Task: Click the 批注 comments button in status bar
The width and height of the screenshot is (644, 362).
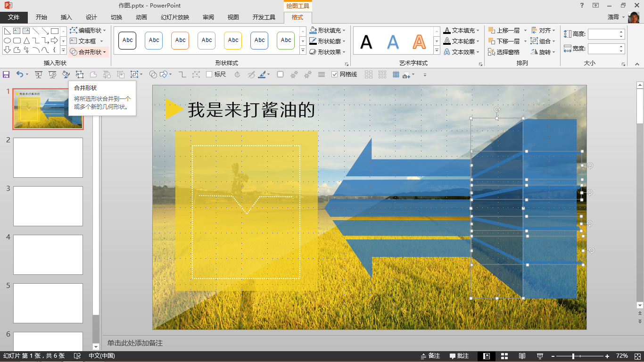Action: coord(459,356)
